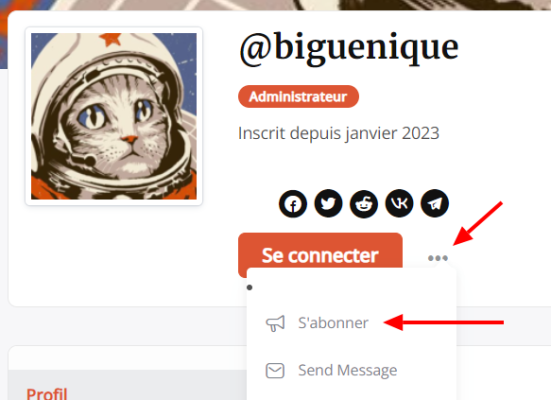Click the bullet dot atop dropdown menu

249,288
